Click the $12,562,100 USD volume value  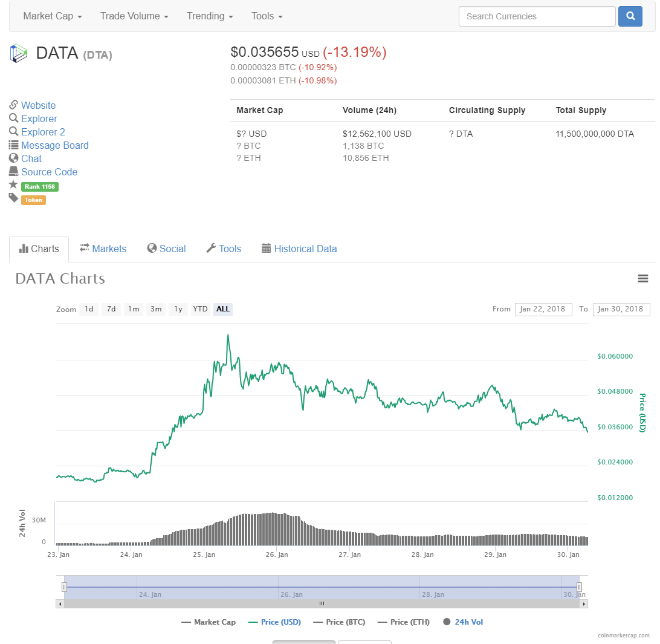click(x=377, y=134)
